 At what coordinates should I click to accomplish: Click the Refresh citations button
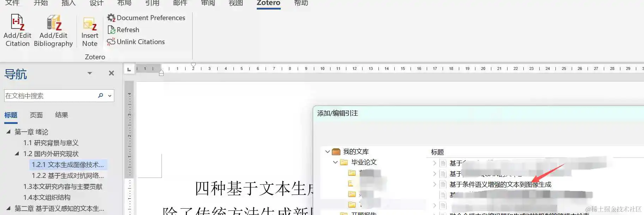coord(123,30)
